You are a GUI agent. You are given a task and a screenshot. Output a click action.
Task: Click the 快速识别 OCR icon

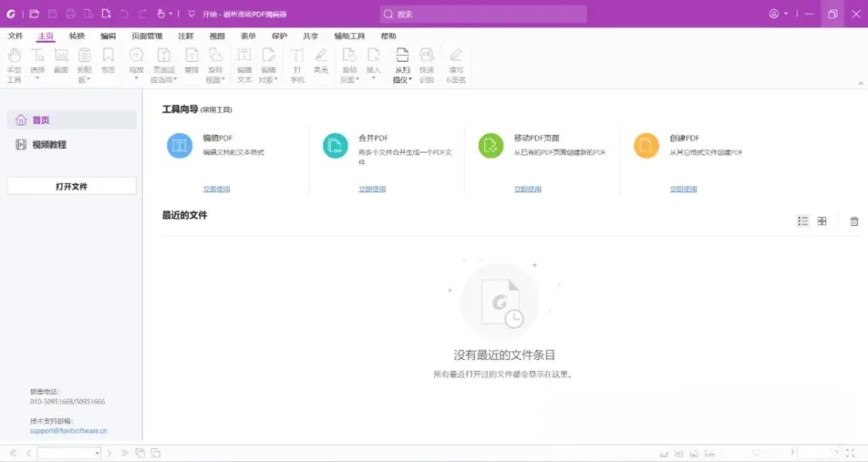[x=426, y=65]
